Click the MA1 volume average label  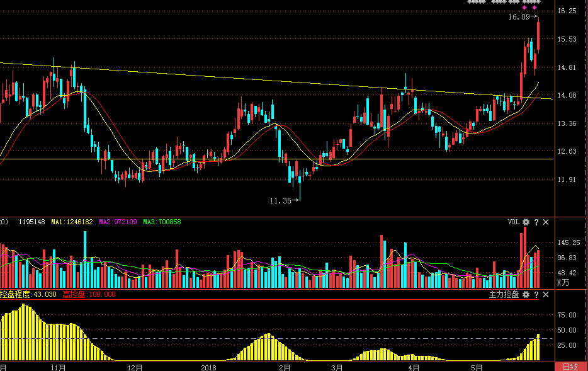(x=72, y=222)
